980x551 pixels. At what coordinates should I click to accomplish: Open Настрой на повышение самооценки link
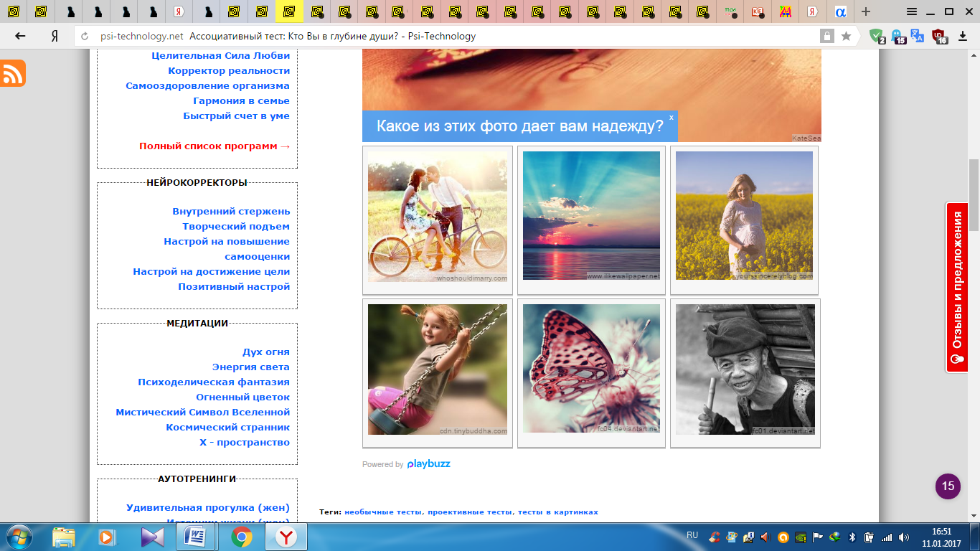click(227, 249)
